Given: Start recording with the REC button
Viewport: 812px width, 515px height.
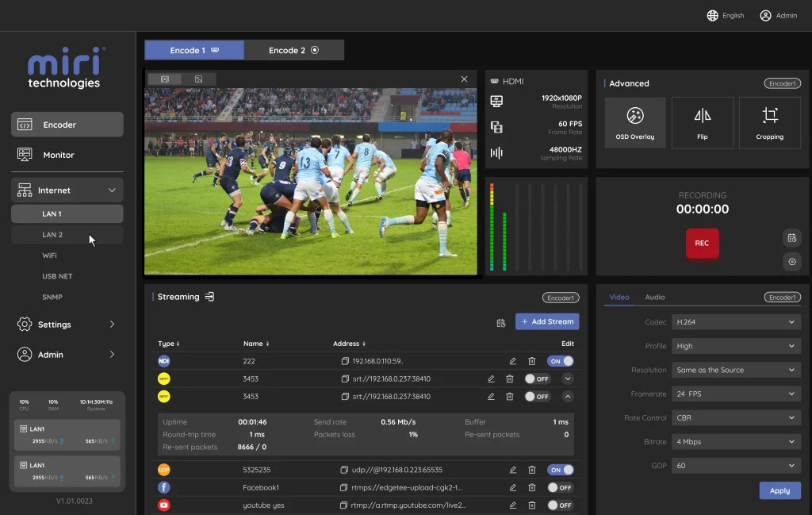Looking at the screenshot, I should click(702, 244).
